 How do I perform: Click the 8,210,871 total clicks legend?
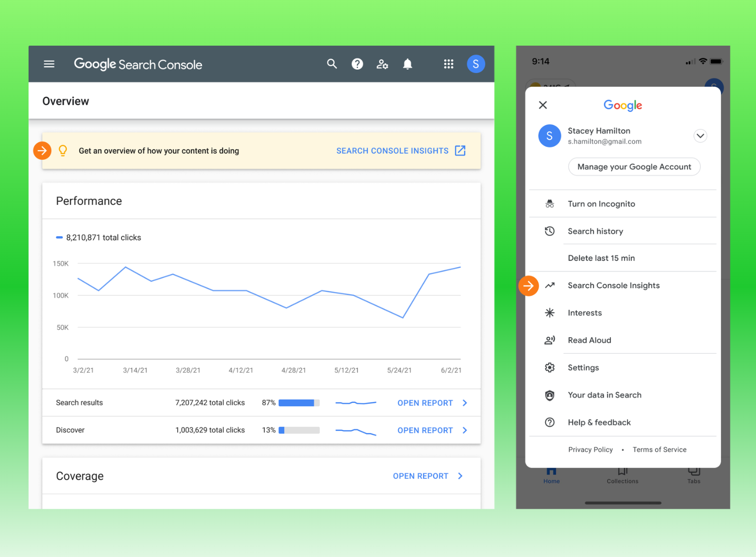[x=98, y=237]
